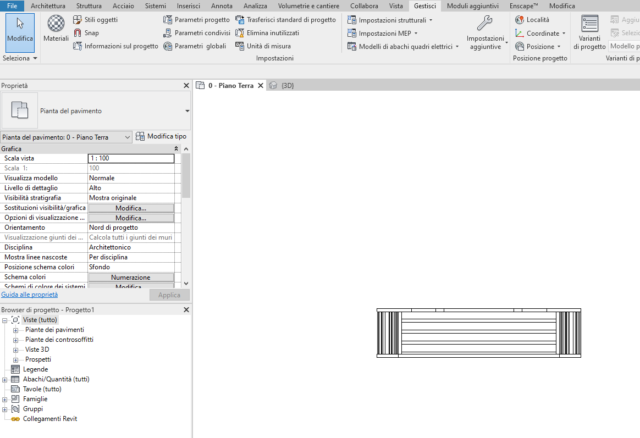Open the Posizione tool
The image size is (640, 438).
(538, 47)
